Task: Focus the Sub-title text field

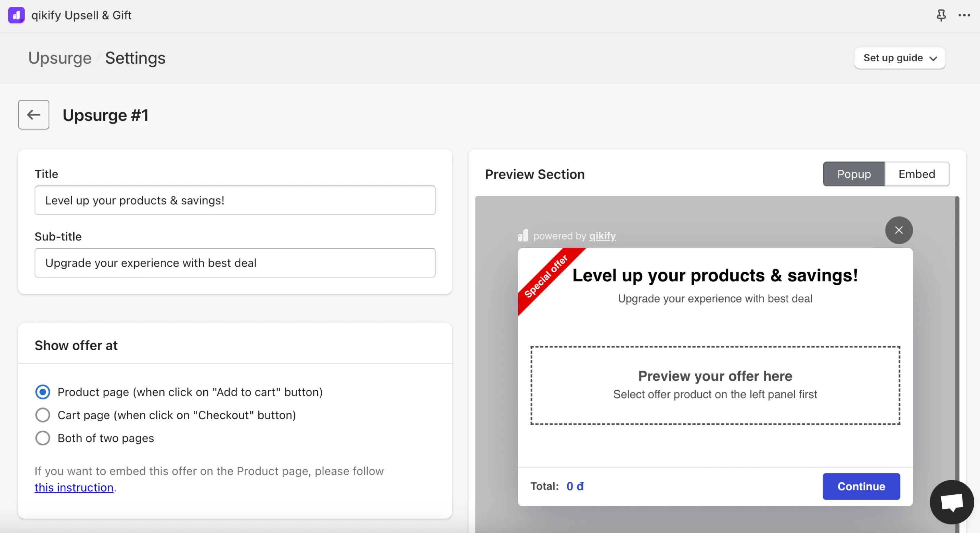Action: tap(235, 262)
